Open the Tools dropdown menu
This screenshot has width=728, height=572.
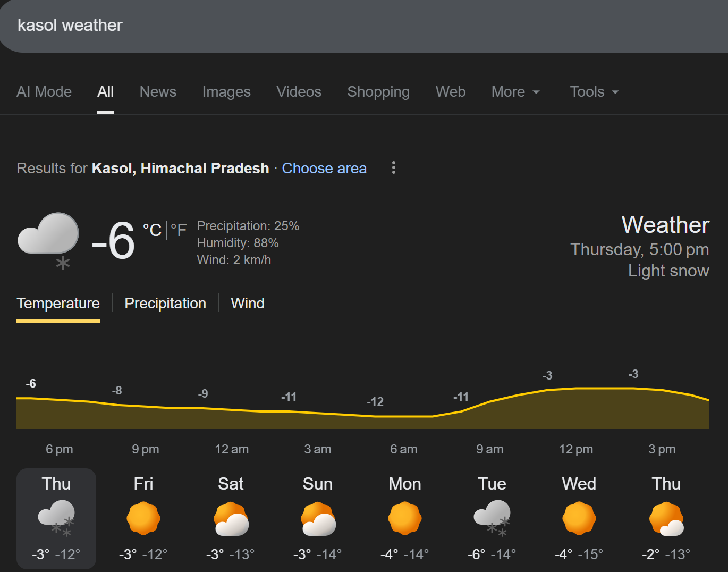pyautogui.click(x=594, y=92)
